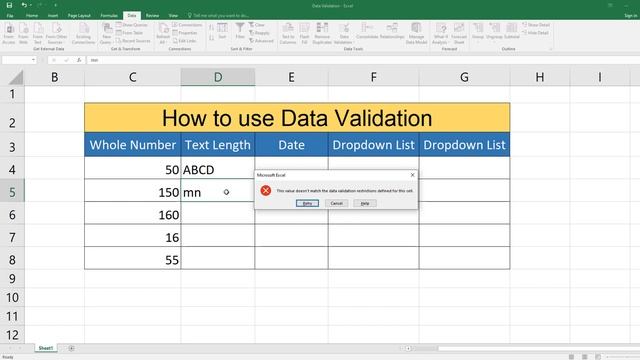Click the new sheet plus icon
Image resolution: width=640 pixels, height=360 pixels.
tap(71, 348)
